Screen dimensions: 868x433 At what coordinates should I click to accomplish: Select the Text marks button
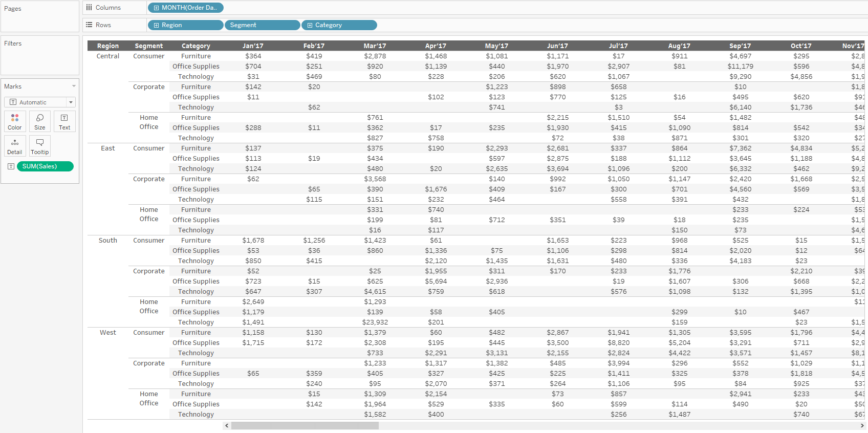[x=64, y=121]
